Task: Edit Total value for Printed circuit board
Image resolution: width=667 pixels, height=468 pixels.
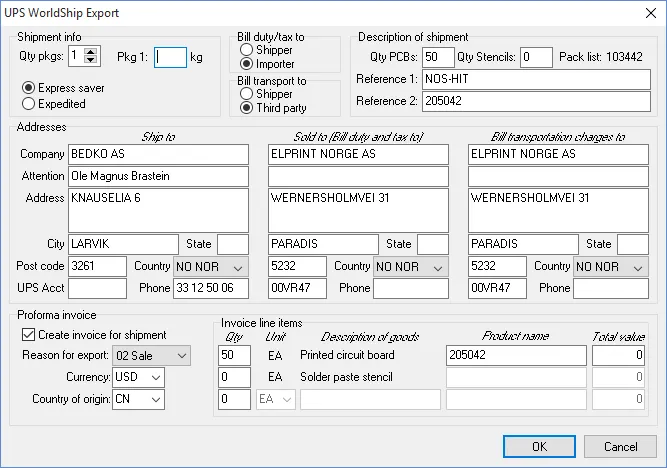Action: click(619, 355)
